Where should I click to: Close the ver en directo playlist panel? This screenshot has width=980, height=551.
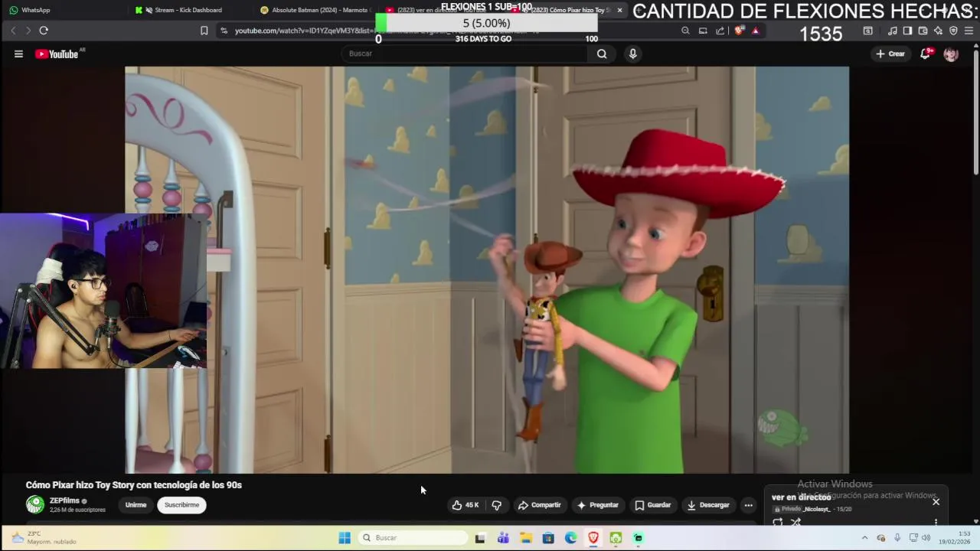pos(936,502)
